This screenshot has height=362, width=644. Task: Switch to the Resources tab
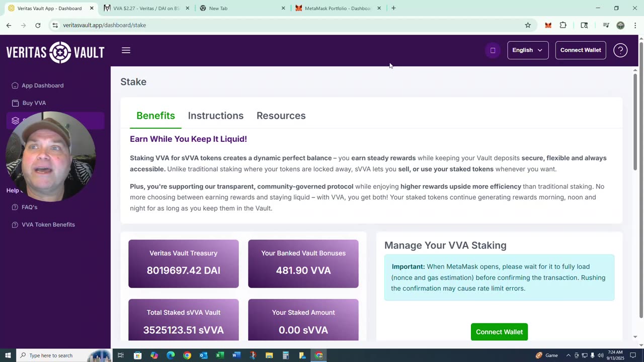click(x=281, y=116)
